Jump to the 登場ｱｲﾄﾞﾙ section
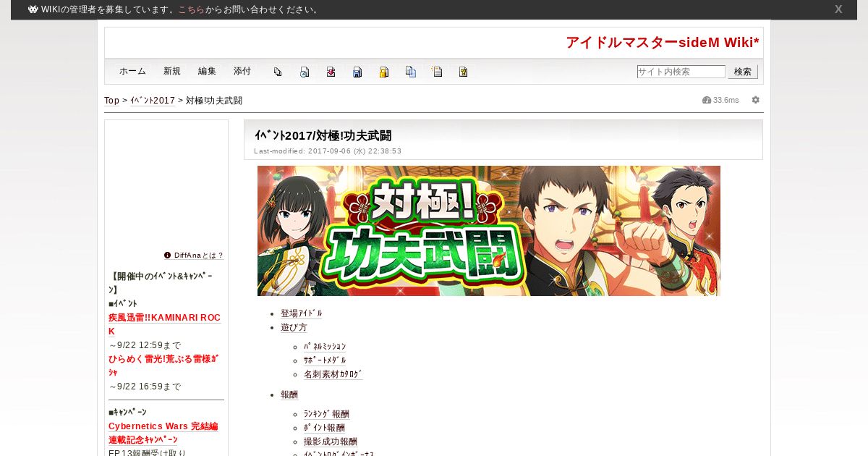Viewport: 868px width, 456px height. tap(302, 313)
